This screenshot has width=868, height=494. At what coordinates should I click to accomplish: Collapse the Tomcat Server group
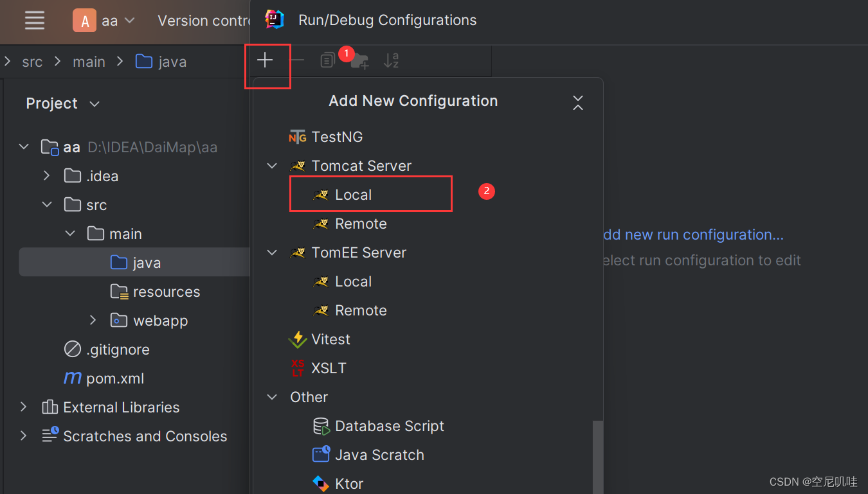(271, 165)
